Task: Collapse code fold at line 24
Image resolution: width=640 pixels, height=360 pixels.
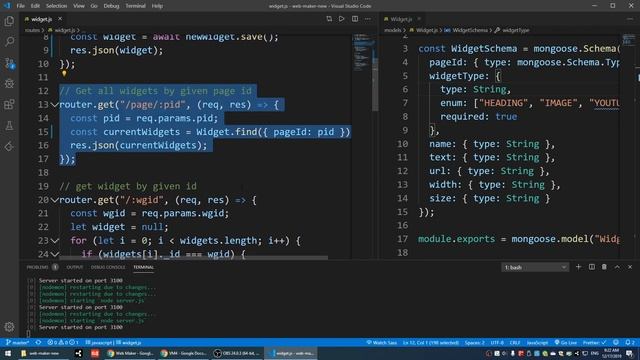Action: point(55,254)
